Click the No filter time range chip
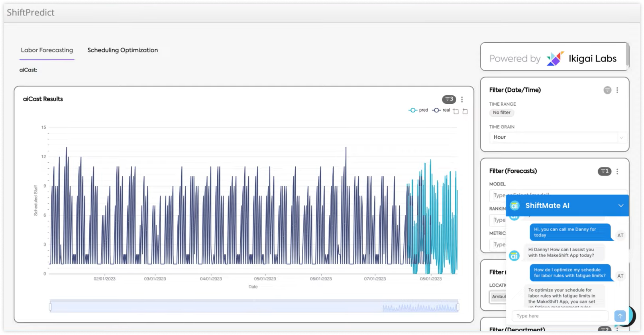Viewport: 644px width, 335px height. [x=502, y=113]
